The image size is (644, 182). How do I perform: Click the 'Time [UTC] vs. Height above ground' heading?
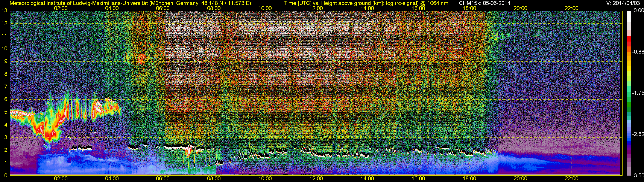pos(366,3)
